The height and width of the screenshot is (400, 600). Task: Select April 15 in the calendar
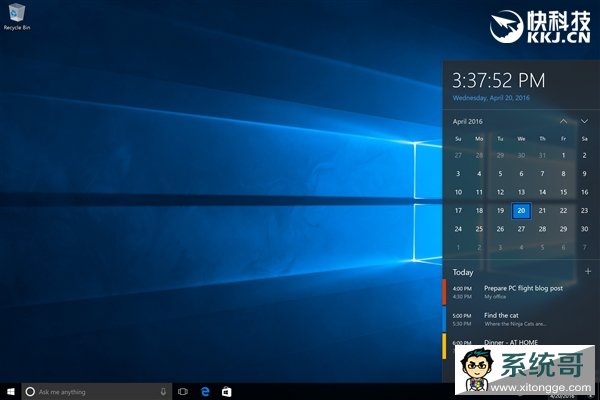pos(563,192)
